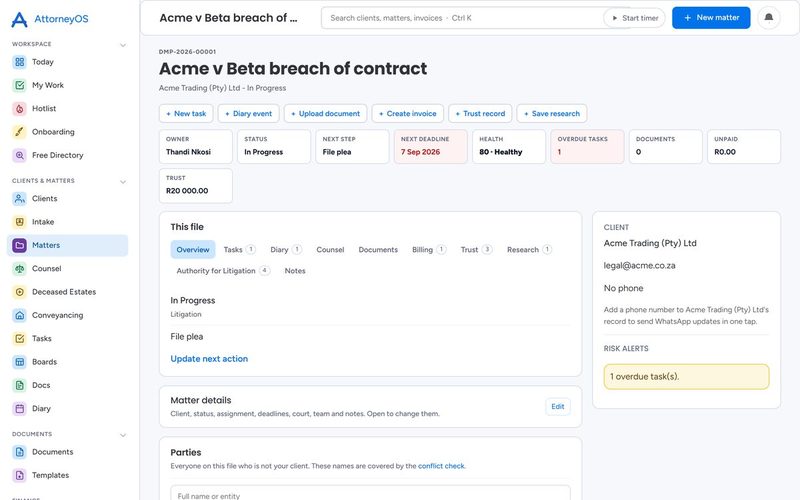
Task: Click the My Work checklist icon
Action: coord(19,85)
